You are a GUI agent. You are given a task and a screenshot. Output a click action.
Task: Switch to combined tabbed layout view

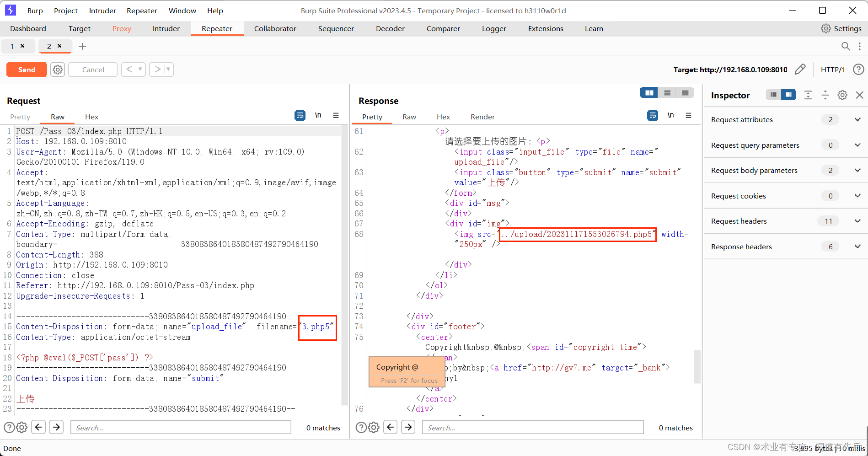click(685, 93)
